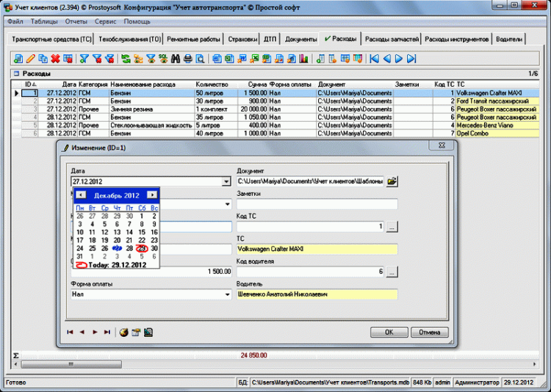Click the Заметки text field
This screenshot has width=551, height=392.
317,204
